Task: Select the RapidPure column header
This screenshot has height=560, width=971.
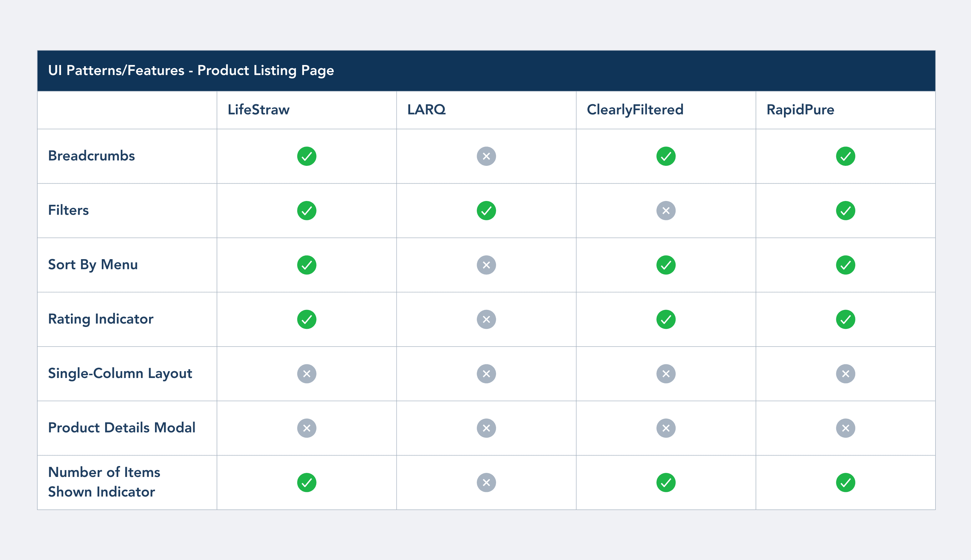Action: 800,110
